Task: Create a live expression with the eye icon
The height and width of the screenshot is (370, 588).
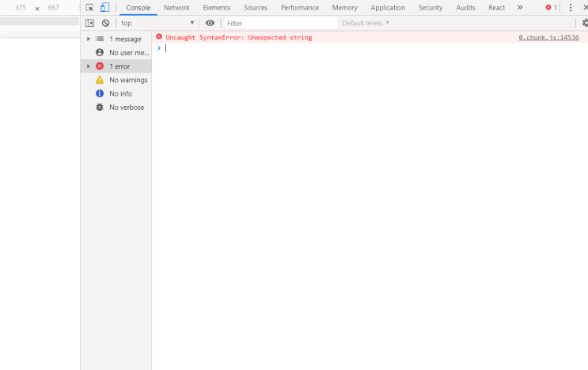Action: click(x=210, y=23)
